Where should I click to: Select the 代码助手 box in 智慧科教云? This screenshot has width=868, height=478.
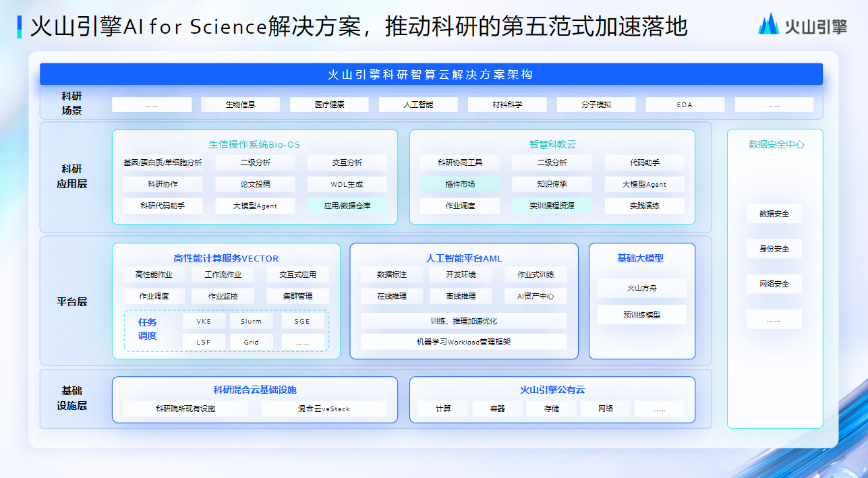[x=645, y=162]
